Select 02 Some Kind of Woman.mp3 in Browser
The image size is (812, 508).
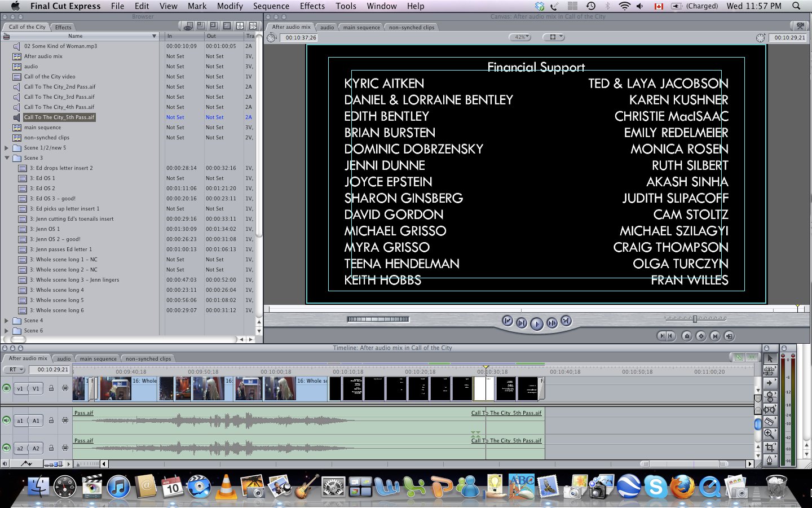pos(60,46)
